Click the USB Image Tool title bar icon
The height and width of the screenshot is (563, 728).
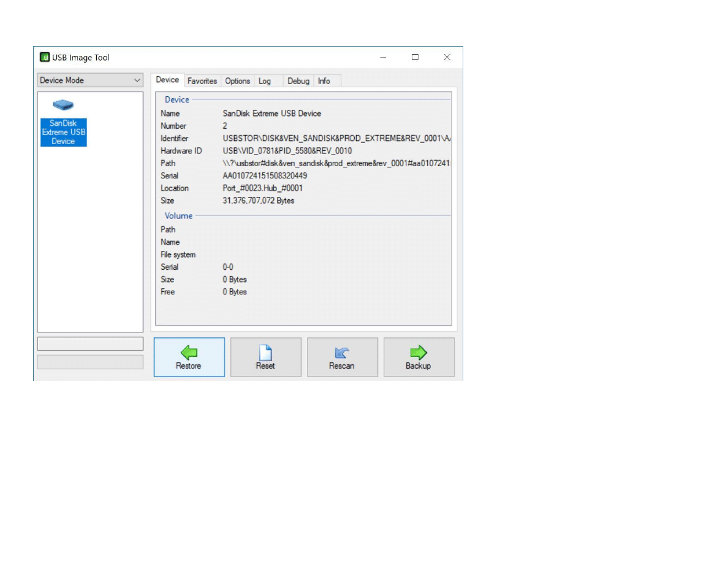click(45, 57)
